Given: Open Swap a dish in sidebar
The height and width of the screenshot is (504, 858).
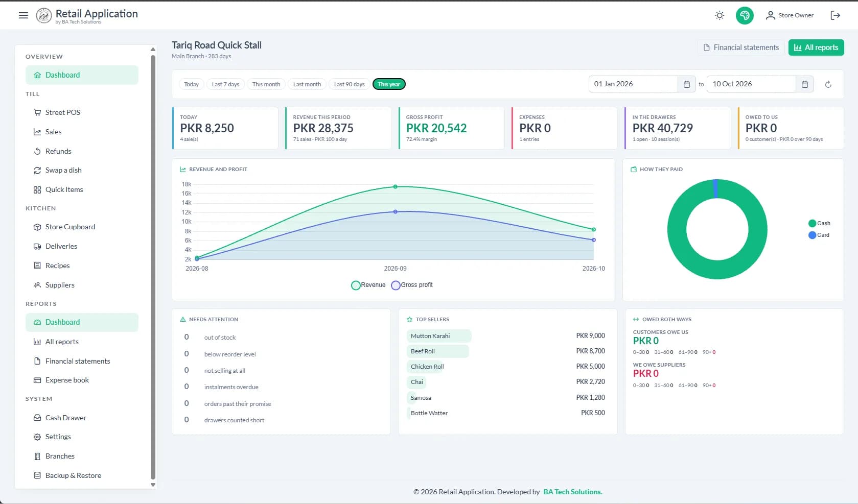Looking at the screenshot, I should coord(82,170).
